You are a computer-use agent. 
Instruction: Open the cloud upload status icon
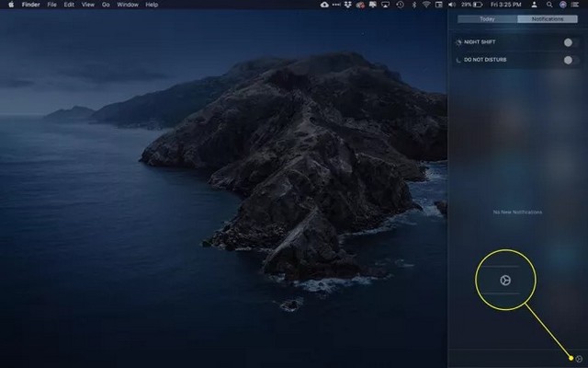324,5
